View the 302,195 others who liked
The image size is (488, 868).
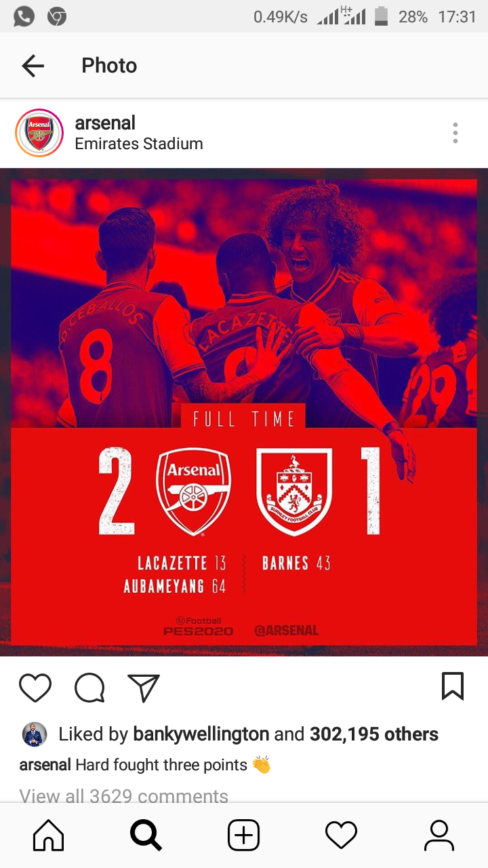coord(374,734)
